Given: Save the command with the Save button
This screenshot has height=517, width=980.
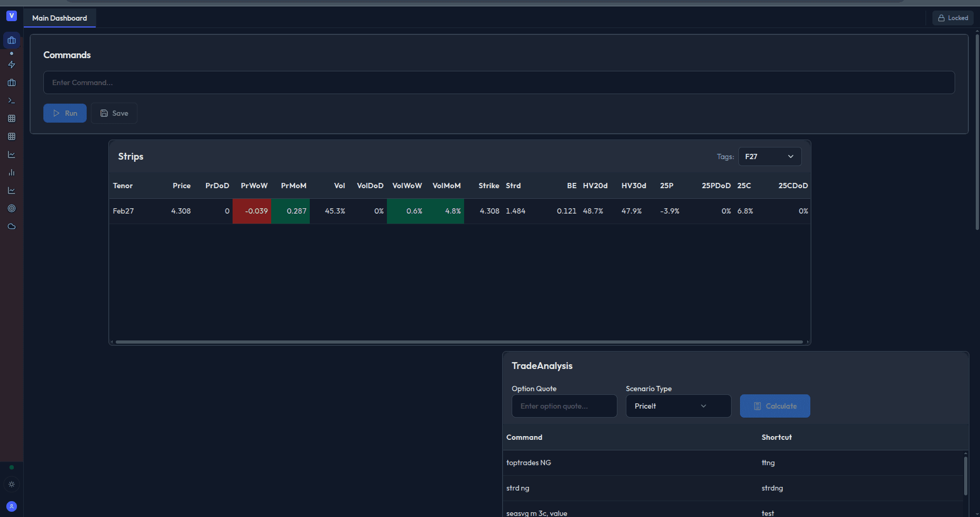Looking at the screenshot, I should coord(114,113).
